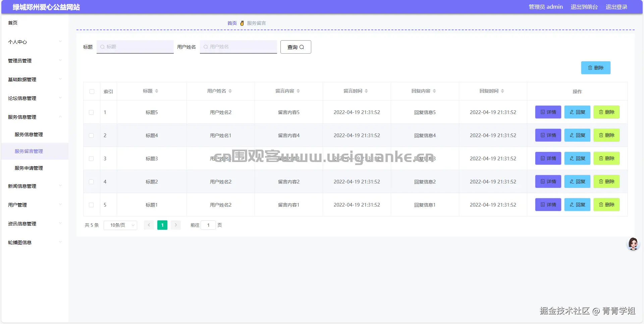Click the 回复信息1 cell
644x324 pixels.
[425, 205]
